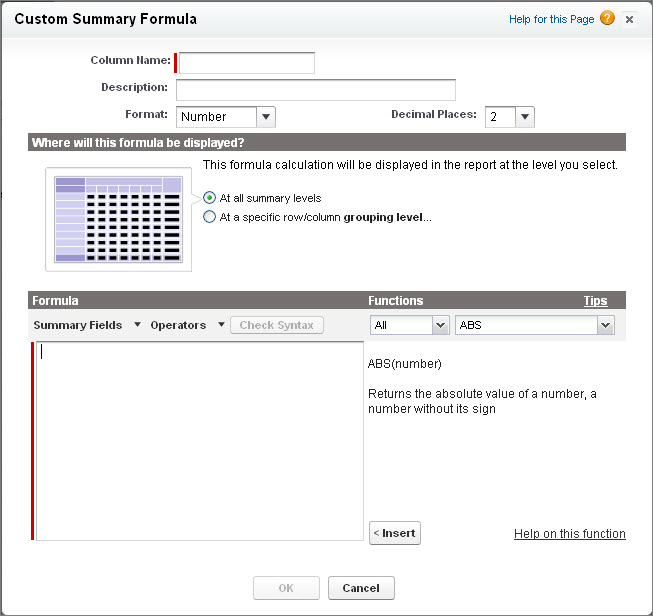Insert the ABS function into formula
The image size is (653, 616).
pyautogui.click(x=395, y=533)
